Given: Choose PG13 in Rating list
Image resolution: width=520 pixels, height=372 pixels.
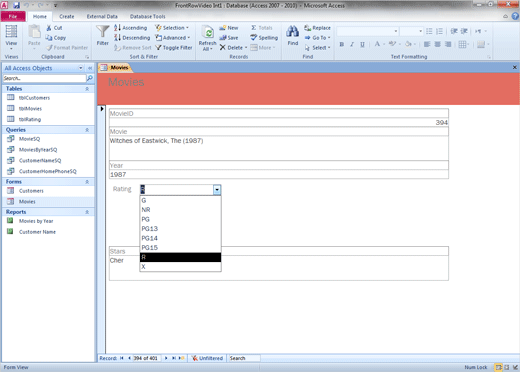Looking at the screenshot, I should [180, 229].
